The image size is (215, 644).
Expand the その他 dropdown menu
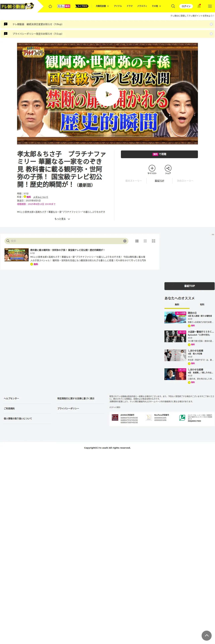156,6
